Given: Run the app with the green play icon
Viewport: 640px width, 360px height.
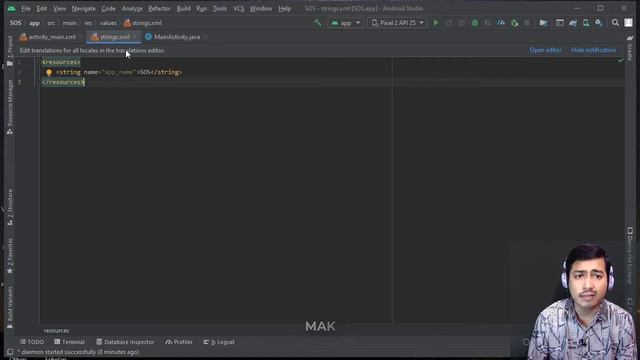Looking at the screenshot, I should tap(436, 23).
